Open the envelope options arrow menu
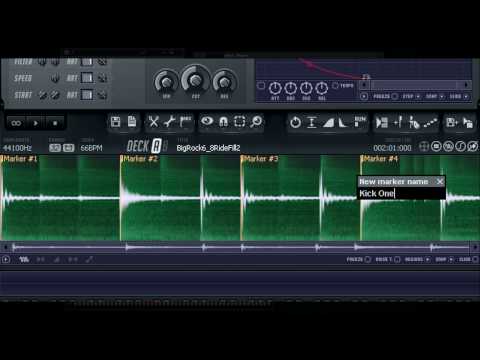 [364, 97]
